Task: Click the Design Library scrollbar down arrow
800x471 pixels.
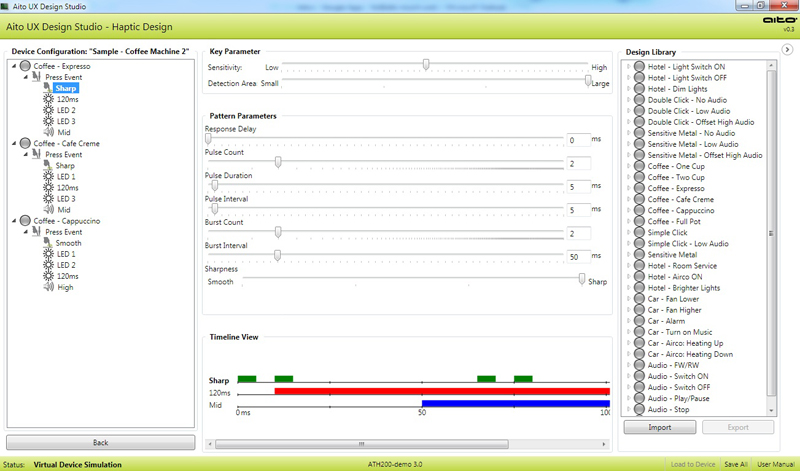Action: tap(771, 410)
